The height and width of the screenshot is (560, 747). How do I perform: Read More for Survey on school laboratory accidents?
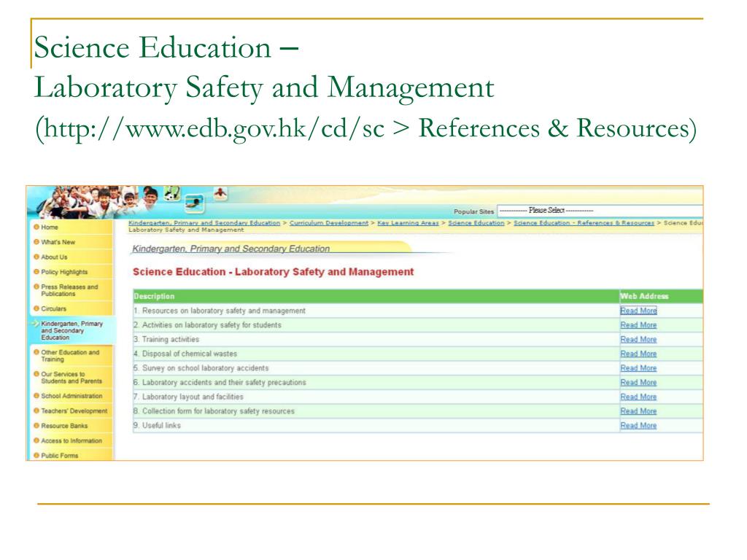[x=638, y=367]
